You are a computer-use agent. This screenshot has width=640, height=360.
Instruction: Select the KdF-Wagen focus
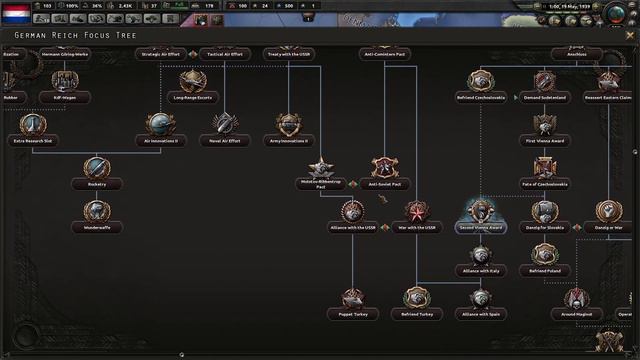point(64,86)
